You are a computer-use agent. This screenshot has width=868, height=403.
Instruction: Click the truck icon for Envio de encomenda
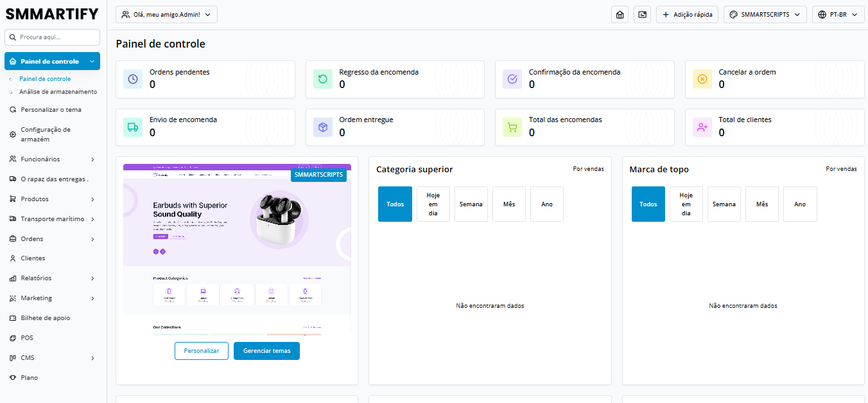[133, 127]
